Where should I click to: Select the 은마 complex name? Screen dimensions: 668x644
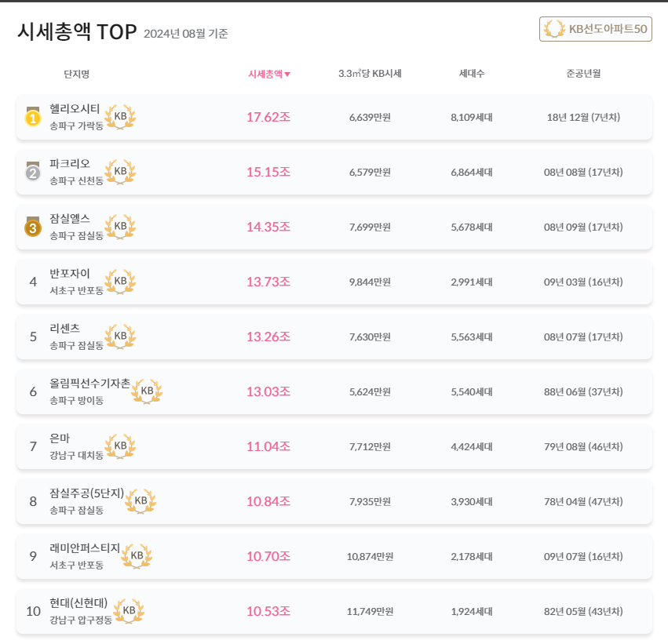[x=60, y=438]
